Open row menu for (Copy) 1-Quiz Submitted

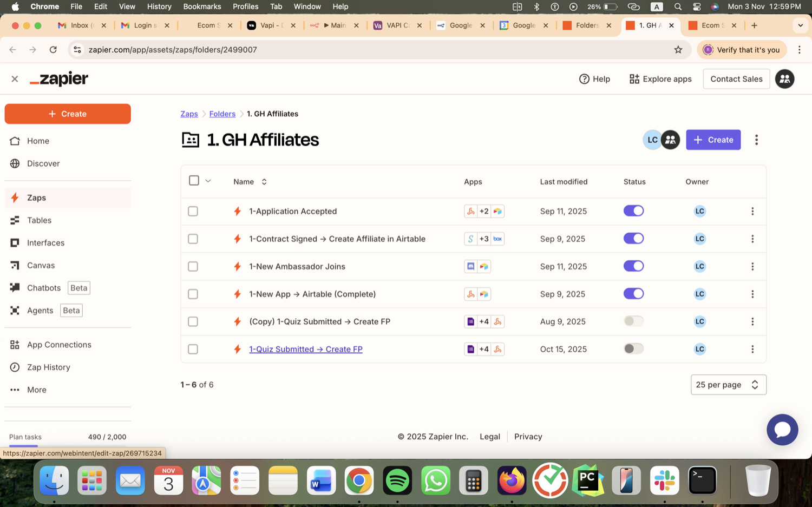point(752,321)
